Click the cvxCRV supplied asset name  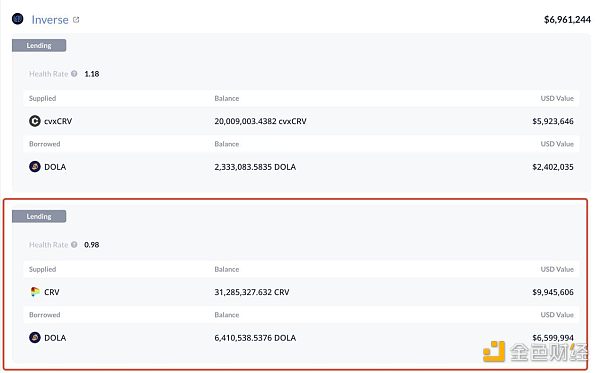pyautogui.click(x=58, y=121)
